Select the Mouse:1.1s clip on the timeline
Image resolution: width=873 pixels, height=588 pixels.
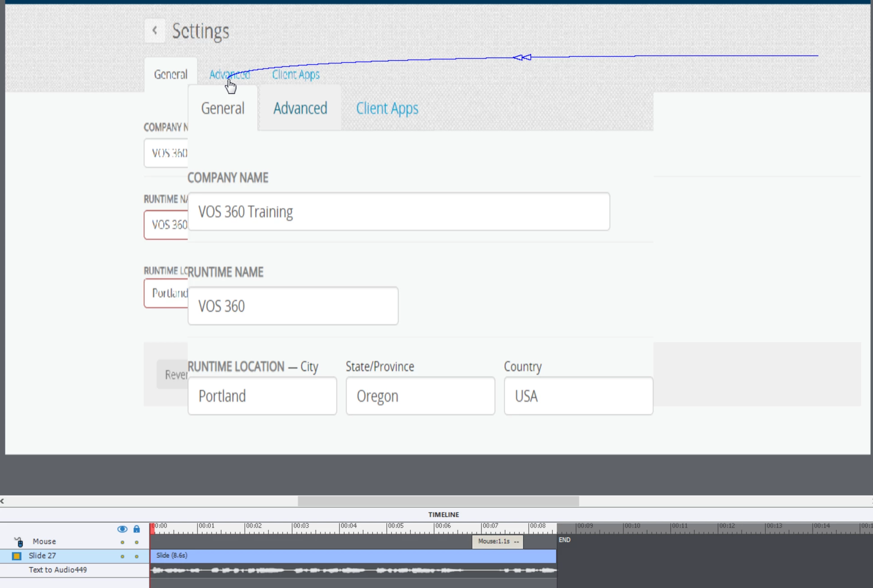click(x=498, y=542)
